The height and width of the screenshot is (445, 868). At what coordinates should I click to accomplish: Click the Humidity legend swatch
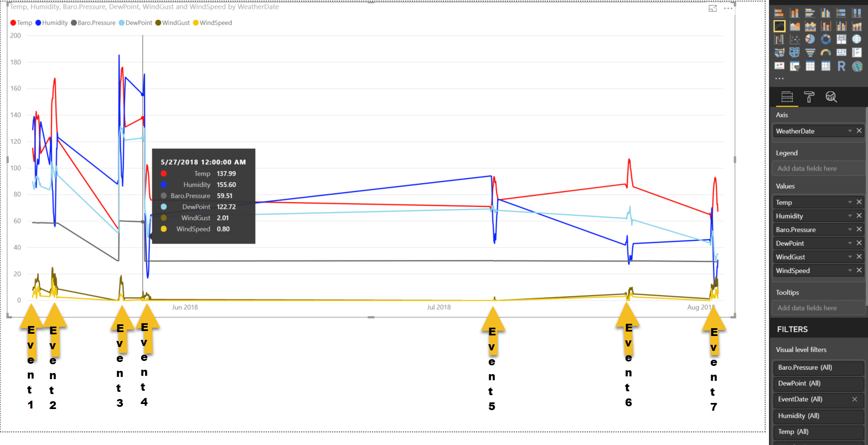38,23
